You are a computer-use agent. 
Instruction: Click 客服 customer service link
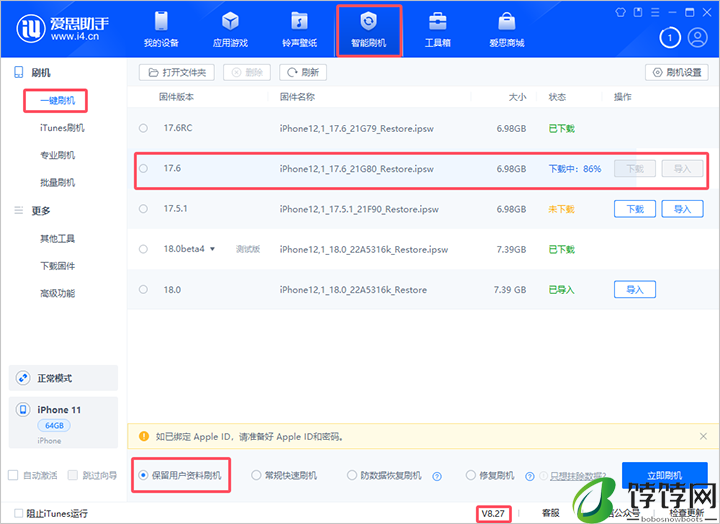coord(551,513)
